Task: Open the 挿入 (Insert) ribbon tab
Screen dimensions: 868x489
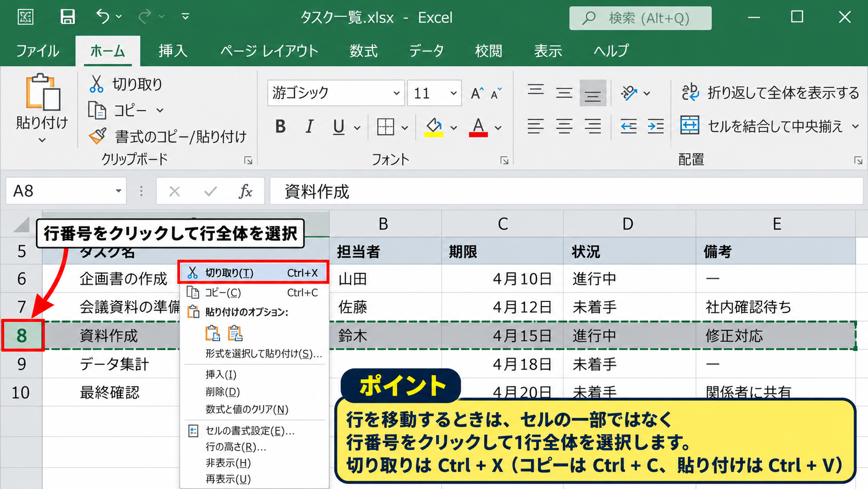Action: [x=173, y=51]
